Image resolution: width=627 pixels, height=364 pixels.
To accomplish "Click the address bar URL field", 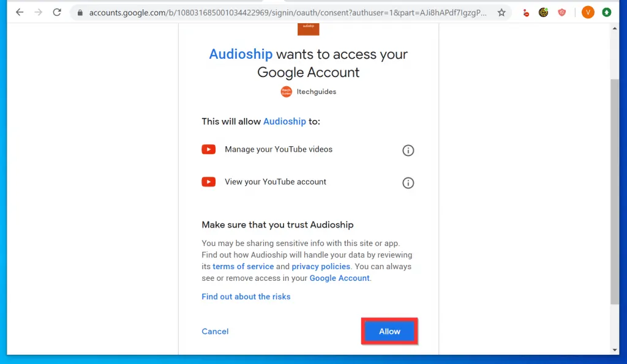I will coord(288,13).
